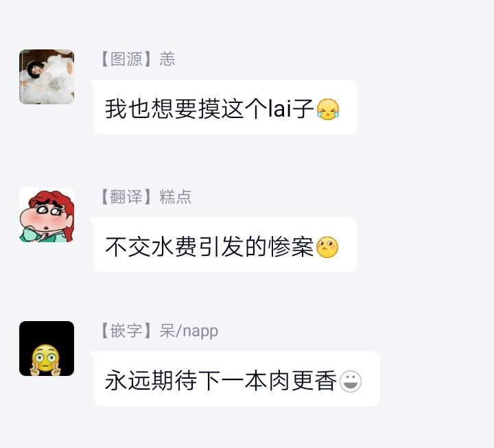Tap the blushing emoji after 惨案

tap(327, 247)
